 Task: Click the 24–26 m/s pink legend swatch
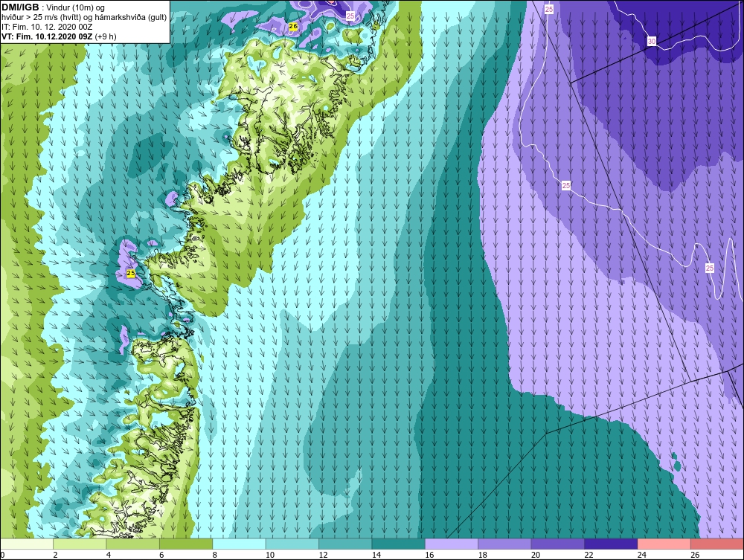(x=664, y=544)
